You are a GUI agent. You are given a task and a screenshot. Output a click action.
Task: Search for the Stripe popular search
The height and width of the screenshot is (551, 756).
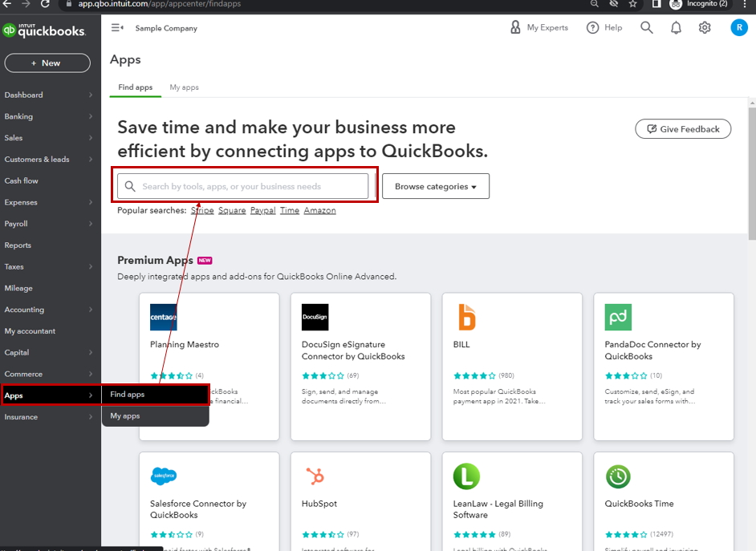click(202, 210)
